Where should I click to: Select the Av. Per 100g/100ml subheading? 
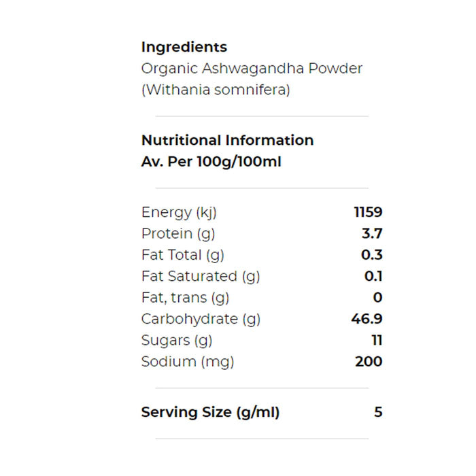[211, 162]
